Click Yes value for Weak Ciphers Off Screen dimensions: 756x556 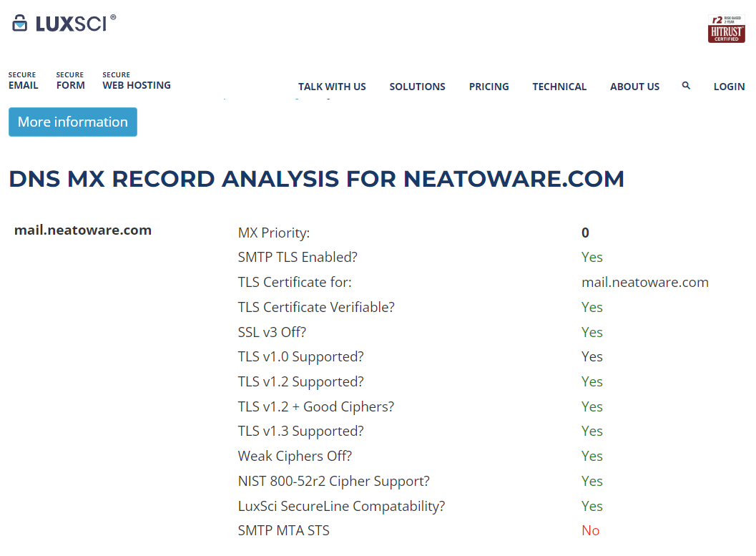[591, 456]
